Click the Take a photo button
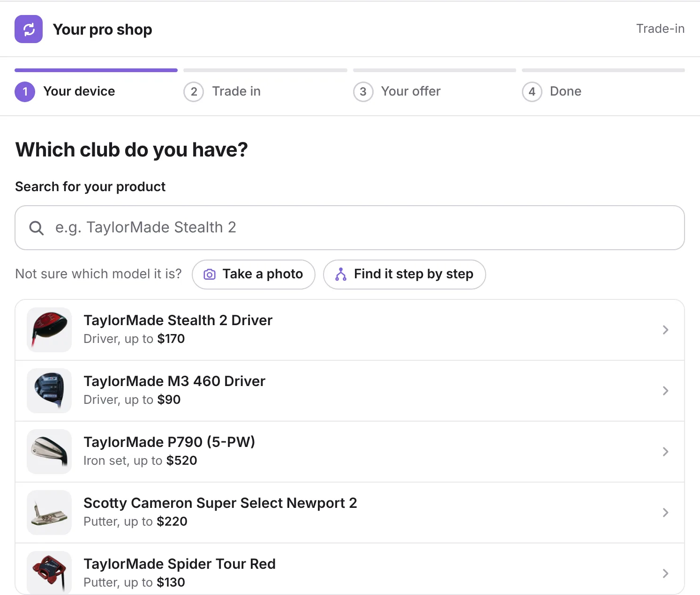700x595 pixels. pyautogui.click(x=254, y=275)
